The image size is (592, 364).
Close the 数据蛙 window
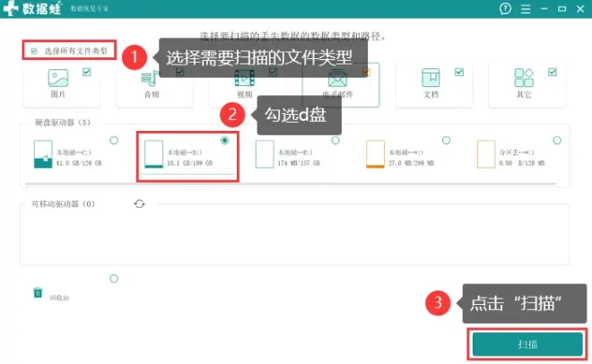[580, 9]
